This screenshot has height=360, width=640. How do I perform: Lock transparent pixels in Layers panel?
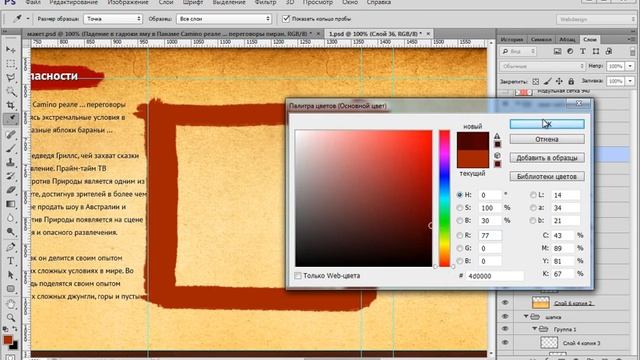[x=536, y=82]
